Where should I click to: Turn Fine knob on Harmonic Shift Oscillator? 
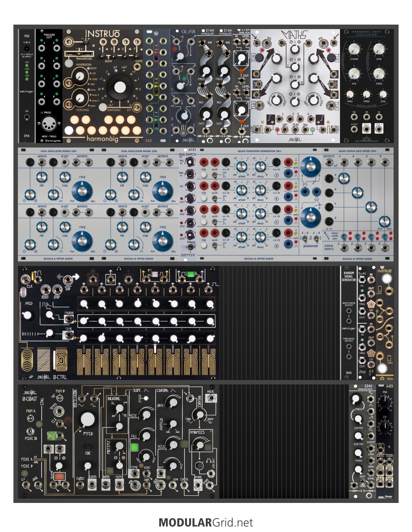[354, 74]
